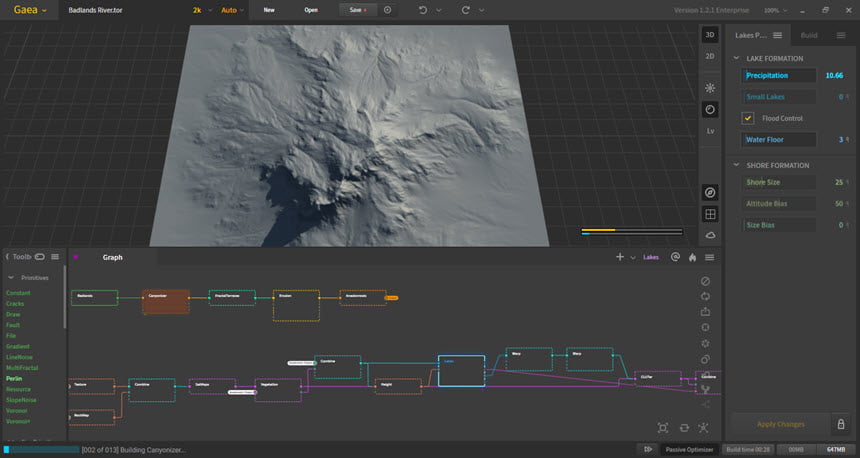Select the Erosion node
860x458 pixels.
(x=296, y=306)
